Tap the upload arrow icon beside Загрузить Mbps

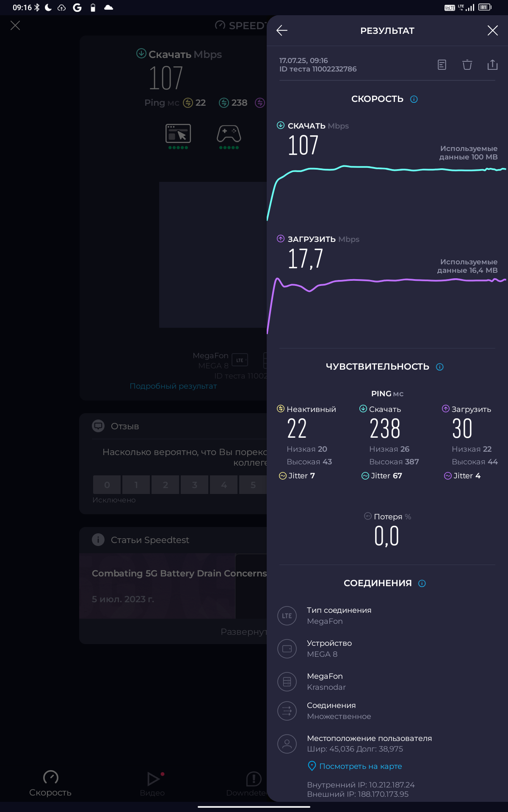pos(281,239)
